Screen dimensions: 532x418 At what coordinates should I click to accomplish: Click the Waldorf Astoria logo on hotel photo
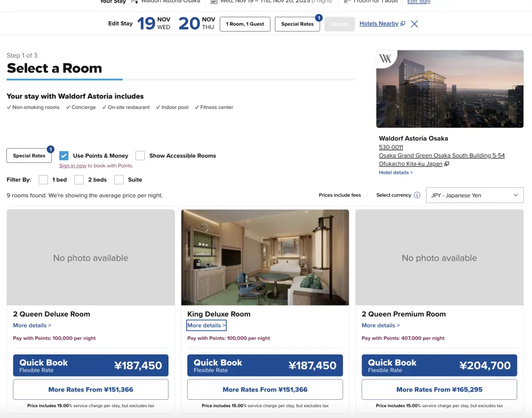[385, 59]
